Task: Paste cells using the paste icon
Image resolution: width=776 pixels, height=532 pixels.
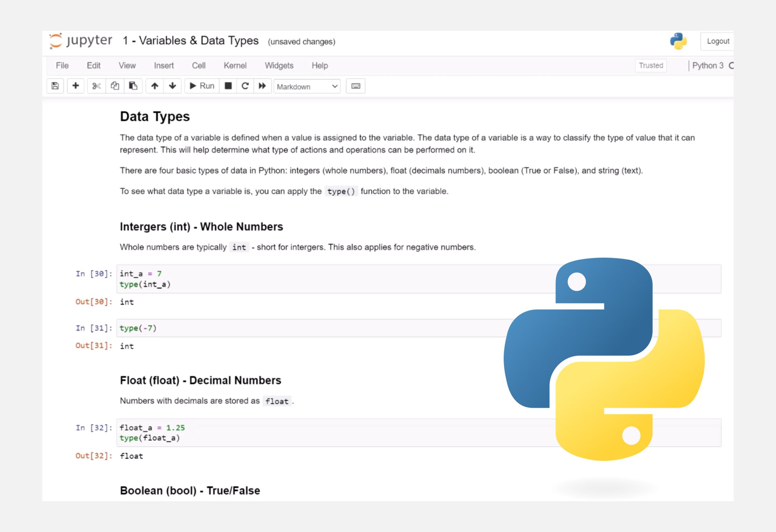Action: [x=133, y=86]
